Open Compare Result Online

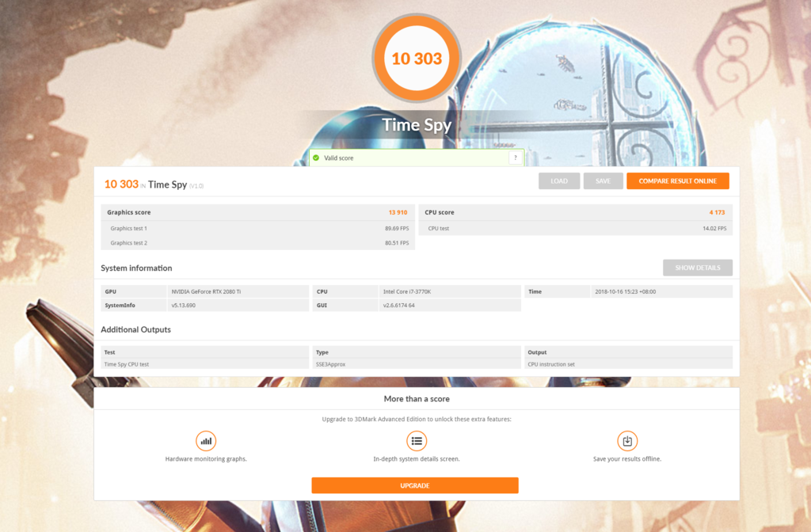click(x=677, y=181)
